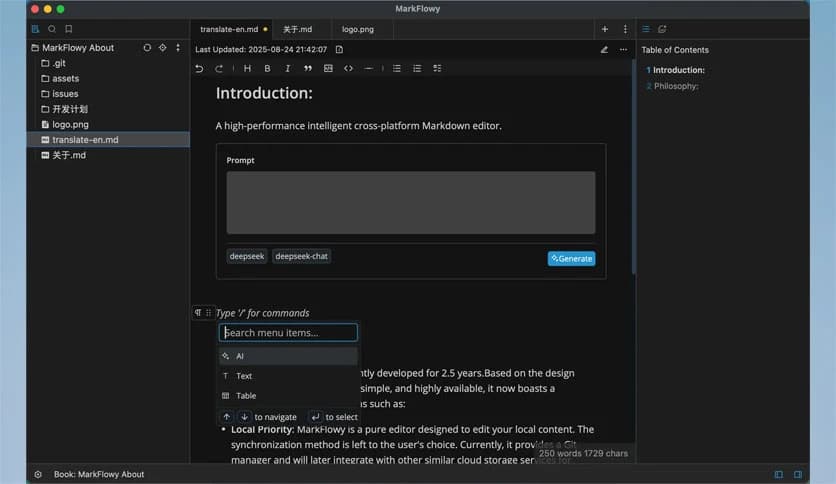Open the sidebar search view

pyautogui.click(x=52, y=29)
